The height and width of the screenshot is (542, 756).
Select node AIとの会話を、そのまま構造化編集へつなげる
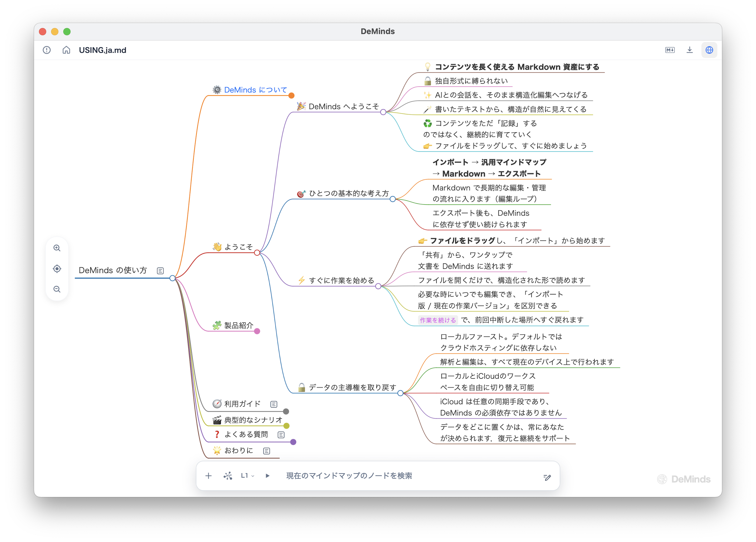505,95
